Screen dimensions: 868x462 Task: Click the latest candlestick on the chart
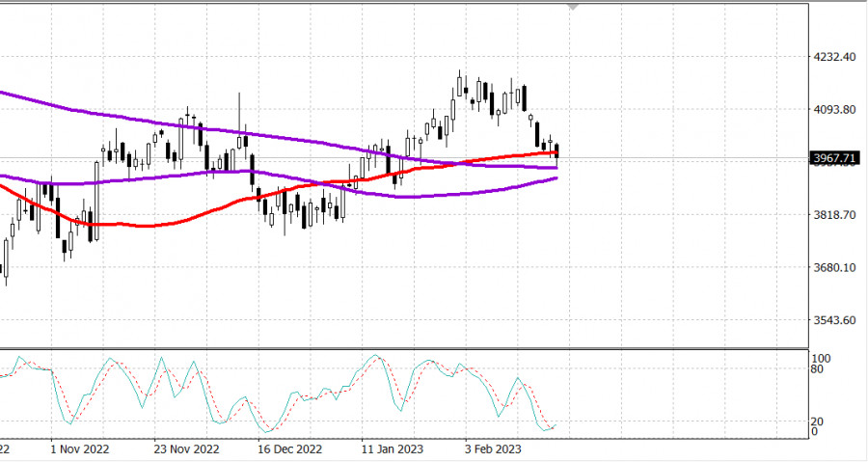coord(556,151)
